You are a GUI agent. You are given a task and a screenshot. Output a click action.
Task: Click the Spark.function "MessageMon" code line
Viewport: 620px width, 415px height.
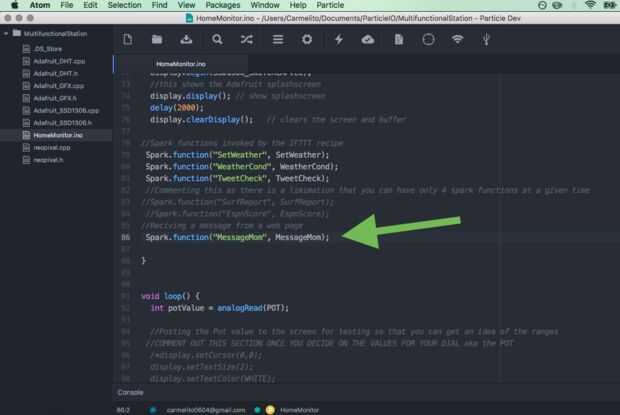[237, 237]
